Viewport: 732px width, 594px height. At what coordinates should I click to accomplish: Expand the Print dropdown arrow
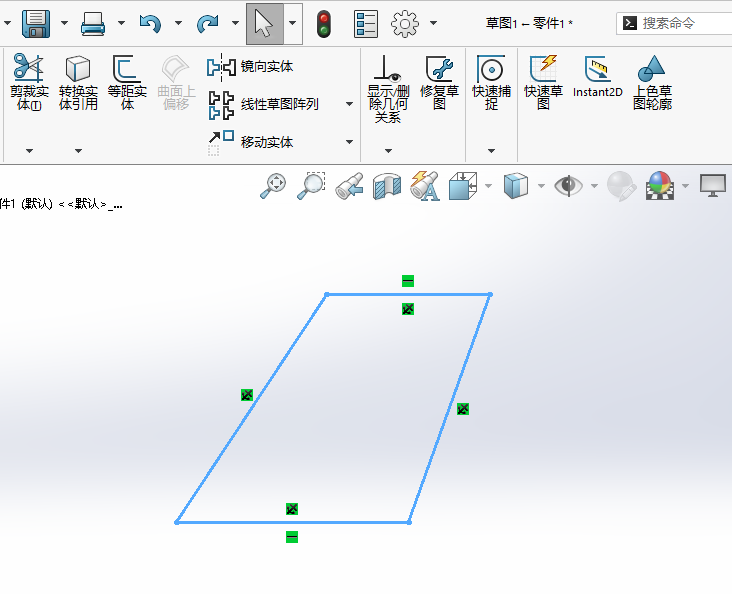click(121, 22)
